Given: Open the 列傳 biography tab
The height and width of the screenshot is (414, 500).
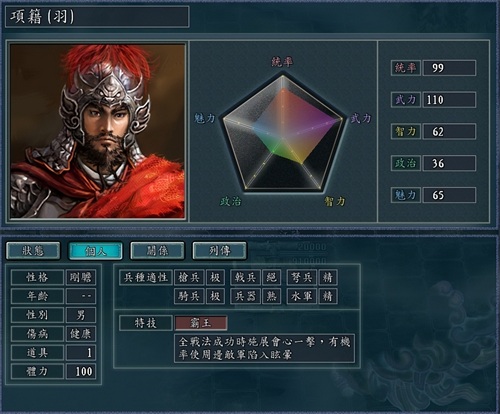Looking at the screenshot, I should [x=220, y=251].
